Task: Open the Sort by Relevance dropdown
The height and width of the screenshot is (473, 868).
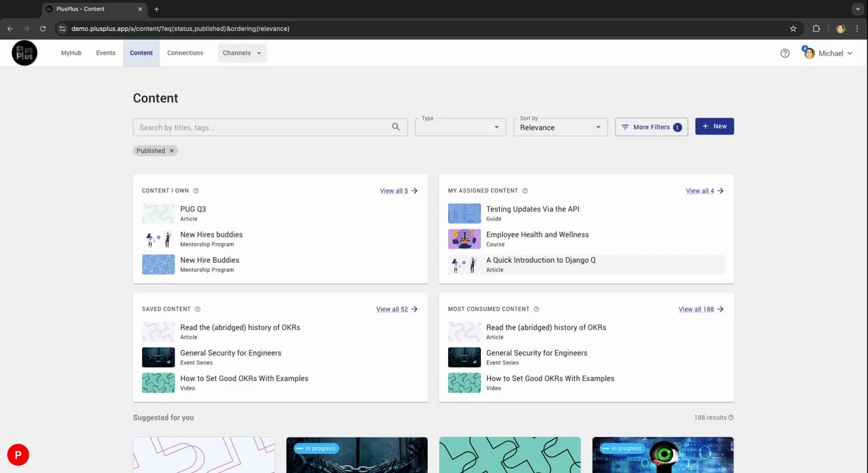Action: click(560, 127)
